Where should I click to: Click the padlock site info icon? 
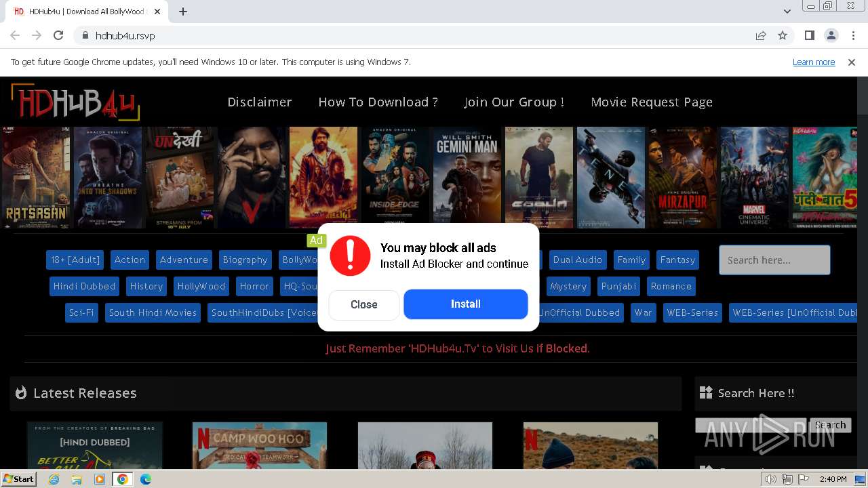pos(85,35)
